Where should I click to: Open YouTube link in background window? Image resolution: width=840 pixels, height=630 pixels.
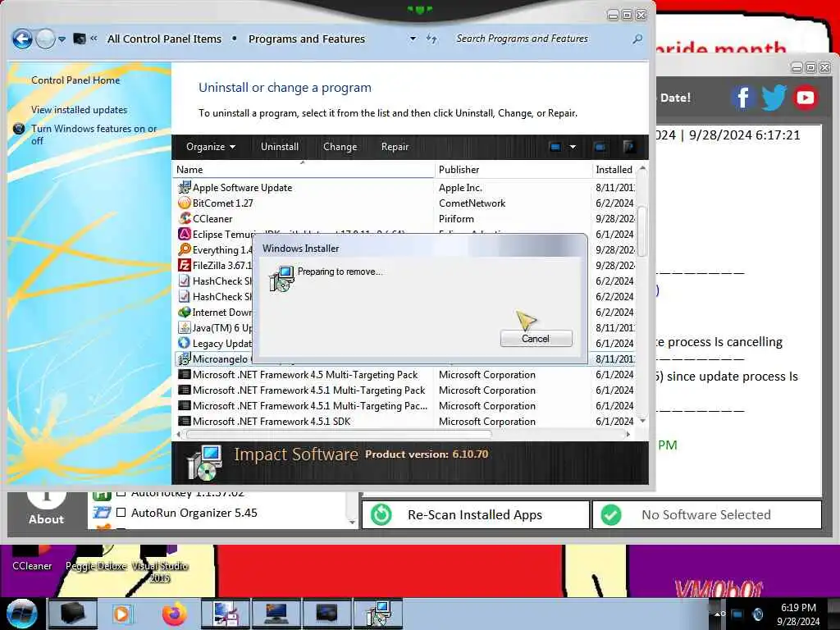pyautogui.click(x=806, y=98)
